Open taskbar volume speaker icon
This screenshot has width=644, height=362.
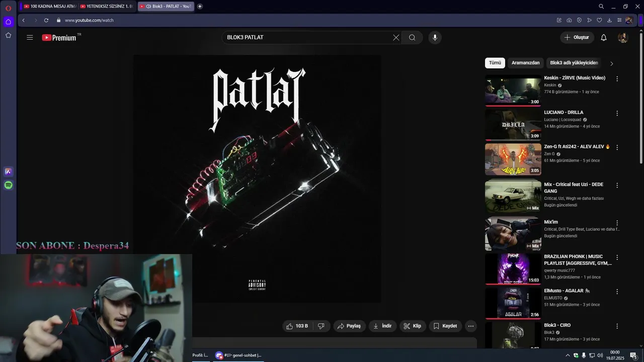click(x=600, y=355)
